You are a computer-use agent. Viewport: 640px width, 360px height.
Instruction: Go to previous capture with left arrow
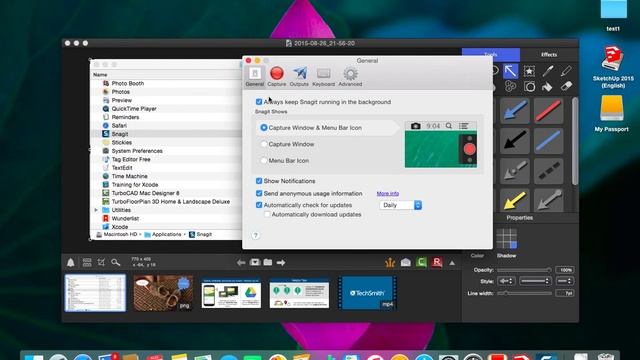241,262
